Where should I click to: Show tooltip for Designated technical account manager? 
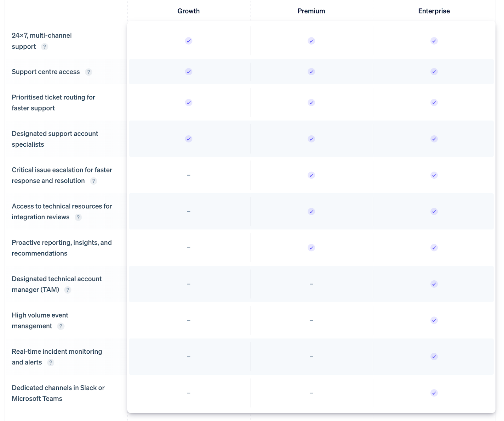pyautogui.click(x=68, y=290)
